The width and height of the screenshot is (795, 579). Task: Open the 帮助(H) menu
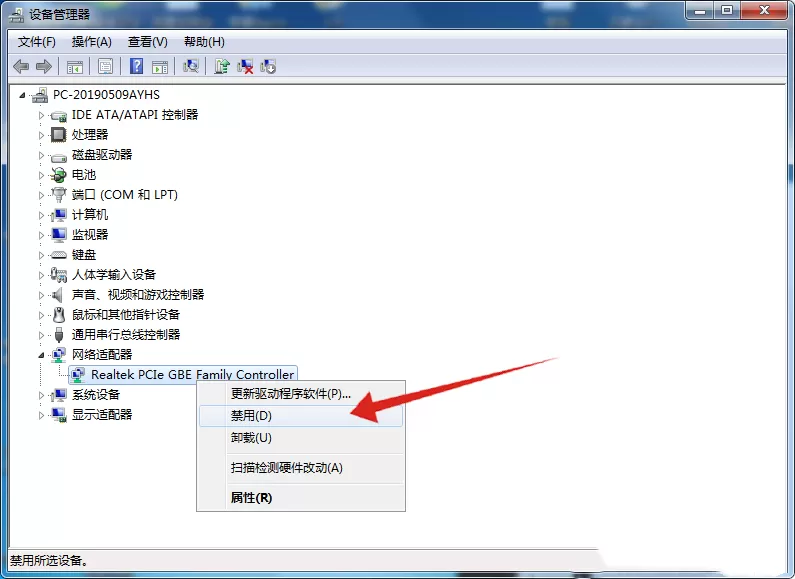204,42
